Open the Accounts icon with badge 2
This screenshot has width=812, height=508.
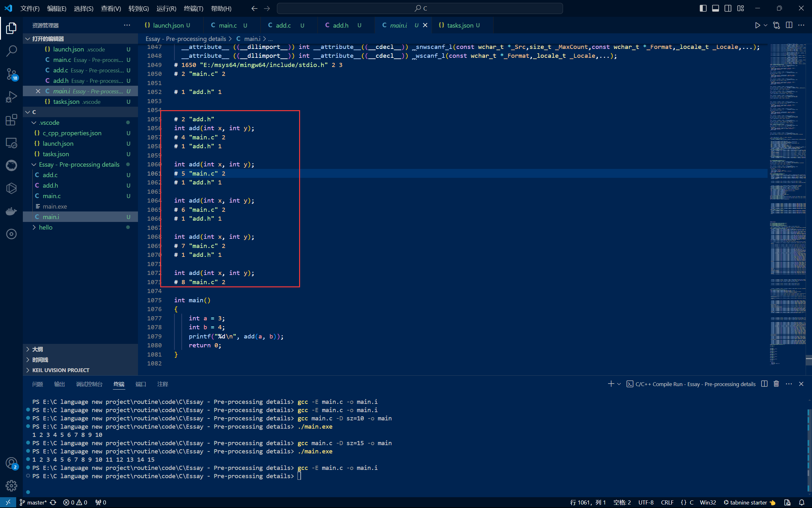coord(11,463)
